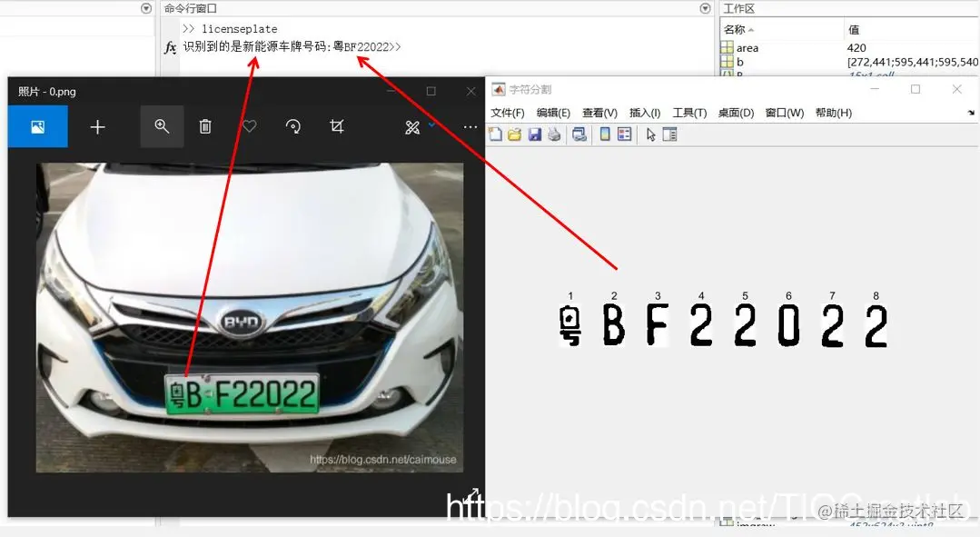Open the Property Inspector icon
The width and height of the screenshot is (980, 537).
669,134
